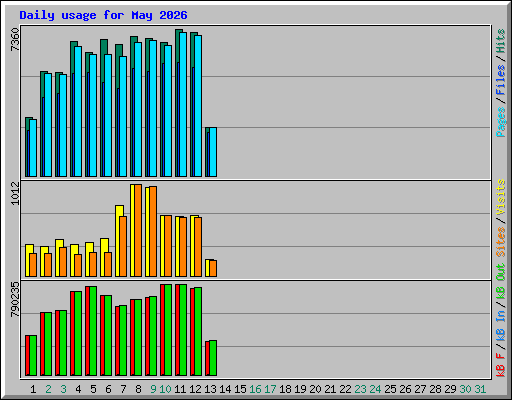
Task: Click green day label 23 on the x-axis
Action: (x=360, y=389)
